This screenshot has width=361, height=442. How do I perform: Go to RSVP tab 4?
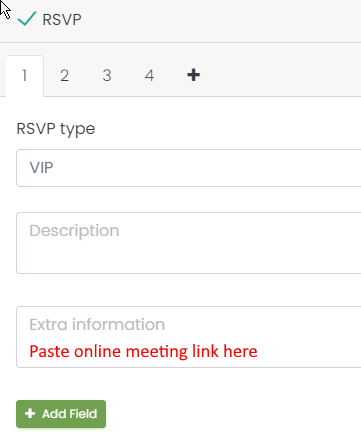[x=149, y=76]
